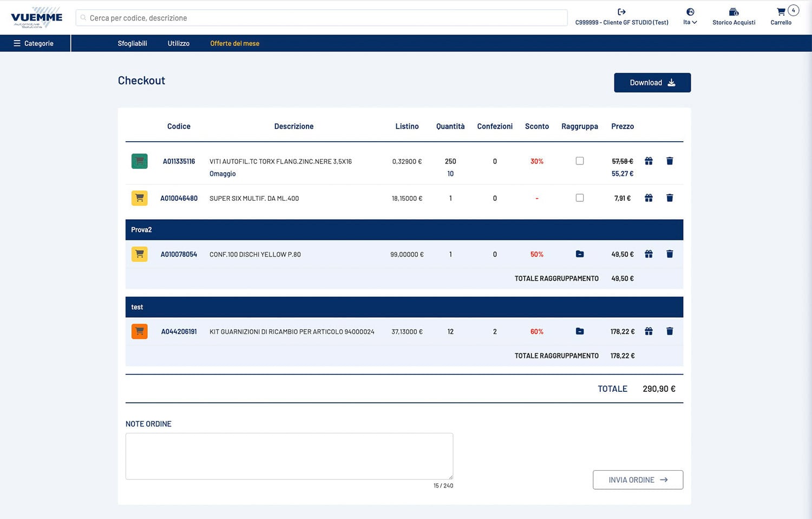Click gift icon for KIT GUARNIZIONI row
Screen dimensions: 812x519
click(649, 331)
